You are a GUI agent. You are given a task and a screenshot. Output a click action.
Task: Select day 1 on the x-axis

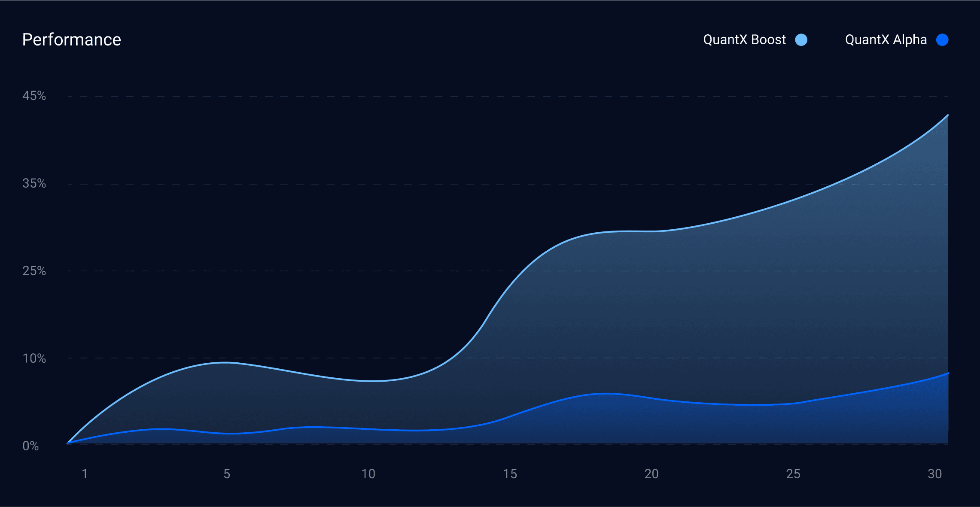[85, 474]
